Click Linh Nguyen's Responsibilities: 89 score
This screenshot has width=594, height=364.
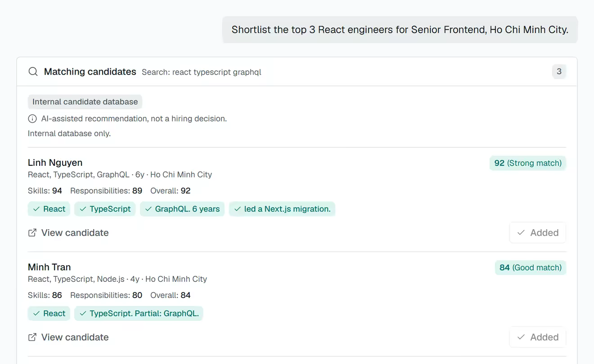[106, 191]
